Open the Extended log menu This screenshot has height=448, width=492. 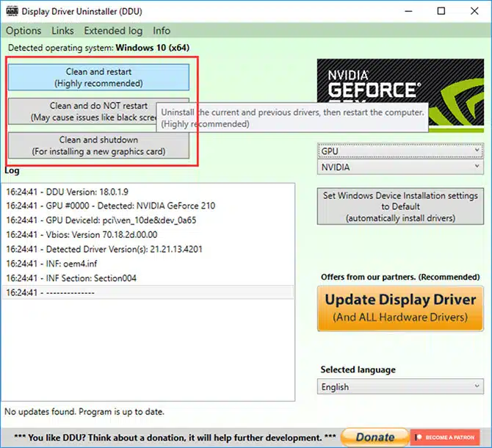(113, 31)
